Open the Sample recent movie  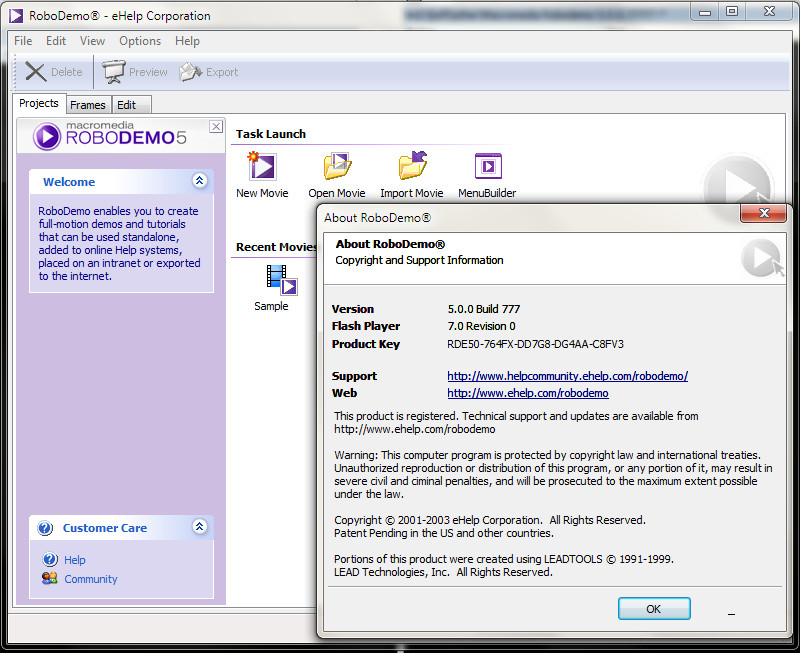click(271, 281)
